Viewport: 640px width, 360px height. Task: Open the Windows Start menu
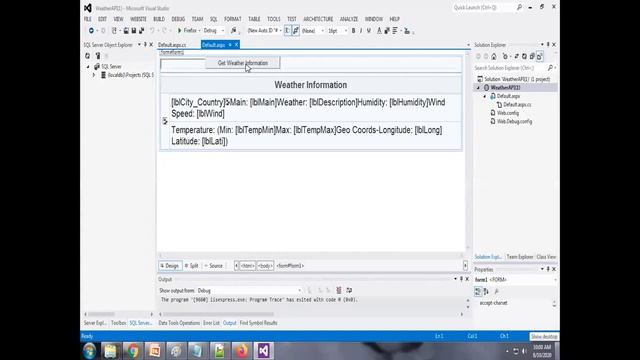pos(89,351)
